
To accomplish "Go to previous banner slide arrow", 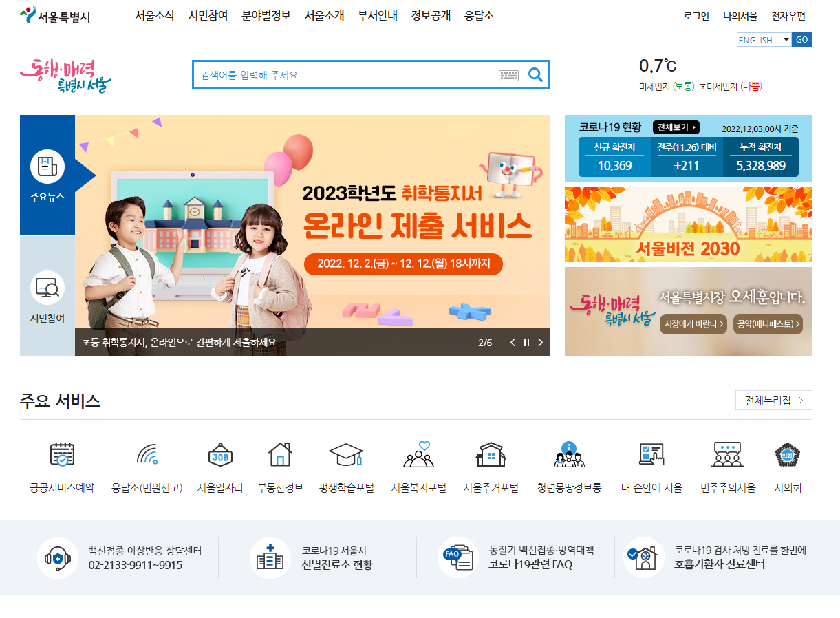I will [x=513, y=342].
